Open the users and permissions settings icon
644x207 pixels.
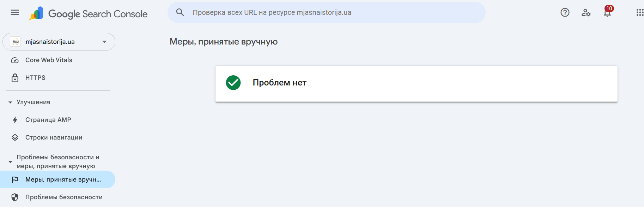click(x=586, y=13)
